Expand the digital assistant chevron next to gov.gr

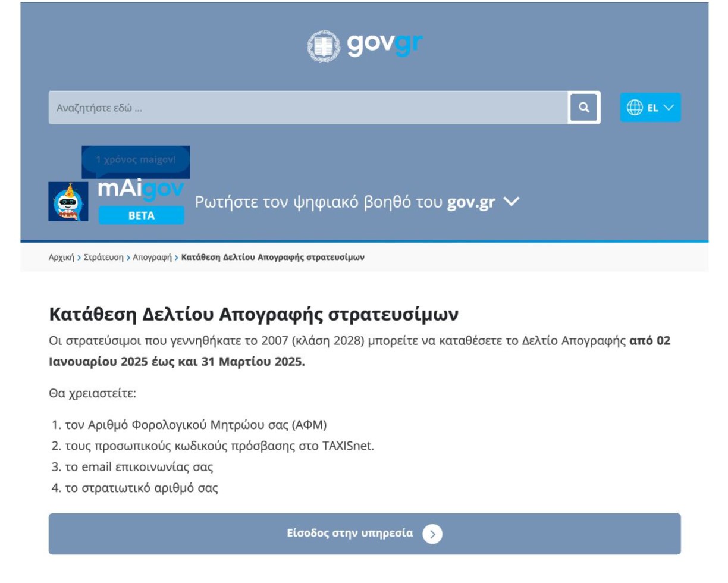pyautogui.click(x=510, y=202)
